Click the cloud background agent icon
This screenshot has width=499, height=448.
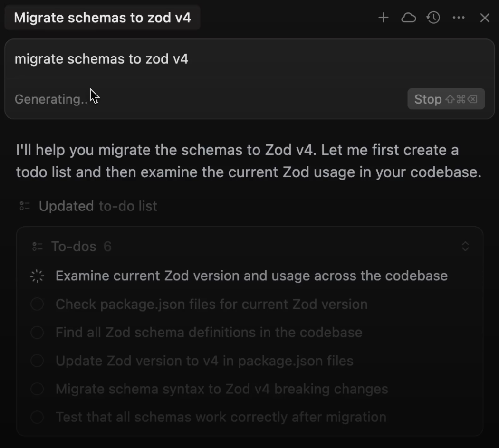(x=408, y=18)
